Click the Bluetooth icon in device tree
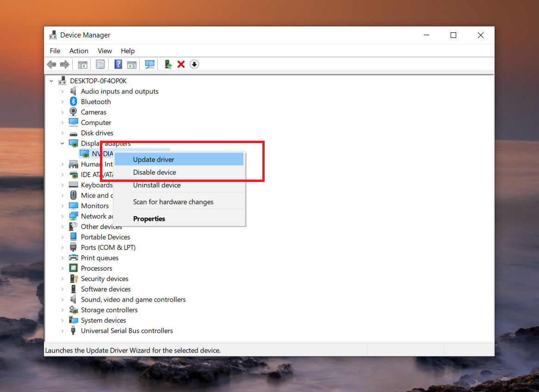Viewport: 539px width, 392px height. [73, 102]
